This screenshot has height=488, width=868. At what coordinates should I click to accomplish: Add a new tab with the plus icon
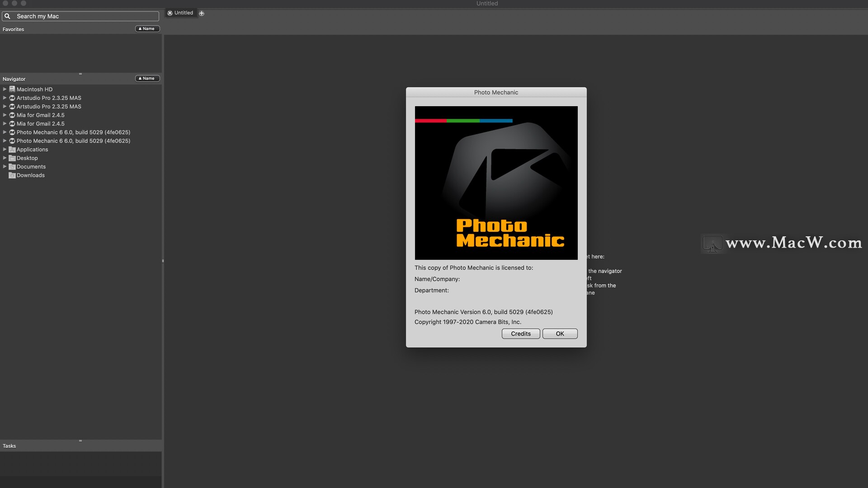tap(202, 13)
